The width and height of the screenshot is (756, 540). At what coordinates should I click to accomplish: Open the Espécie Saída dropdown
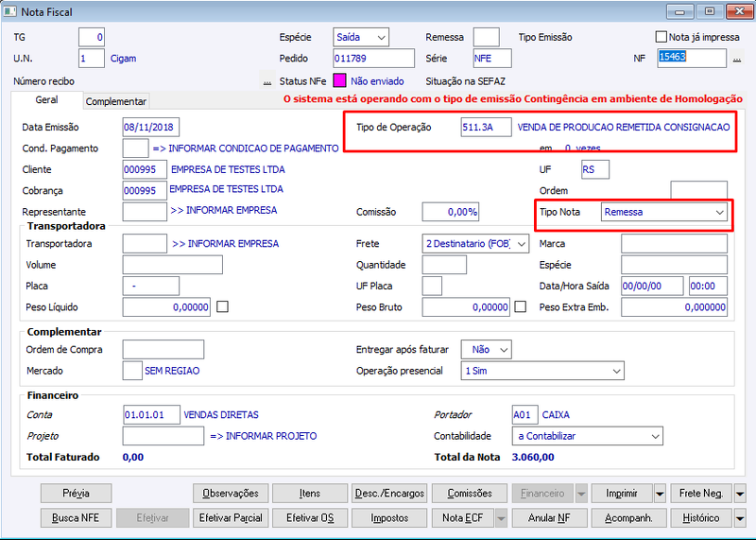coord(361,37)
